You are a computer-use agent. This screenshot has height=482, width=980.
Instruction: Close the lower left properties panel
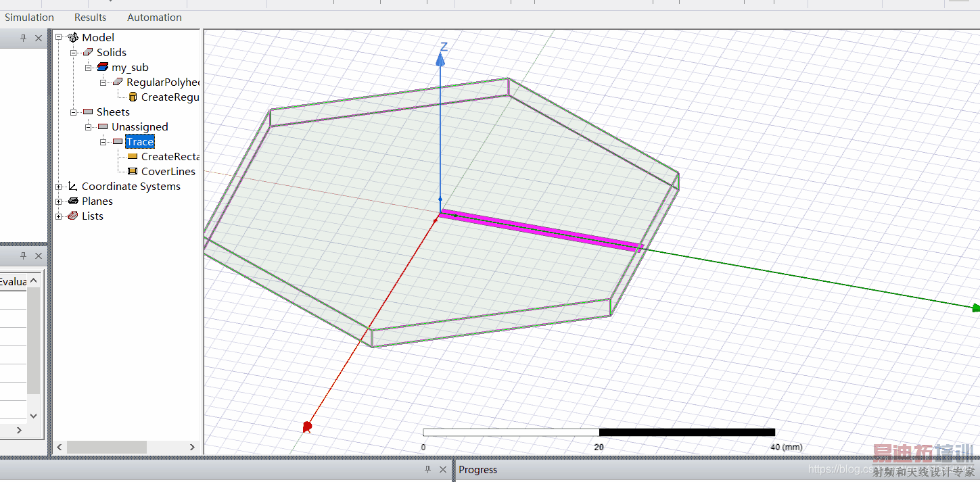point(39,256)
